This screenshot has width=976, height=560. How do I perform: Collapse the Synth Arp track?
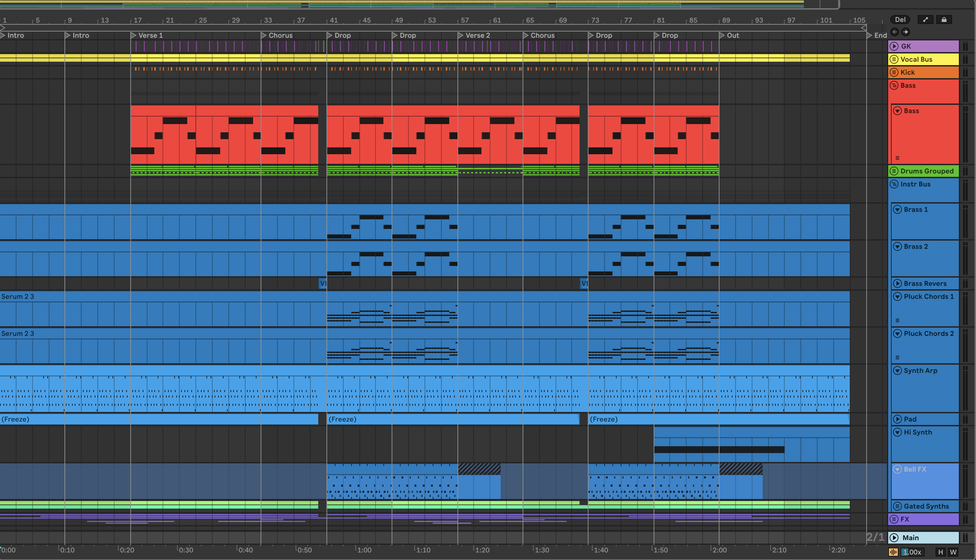897,370
